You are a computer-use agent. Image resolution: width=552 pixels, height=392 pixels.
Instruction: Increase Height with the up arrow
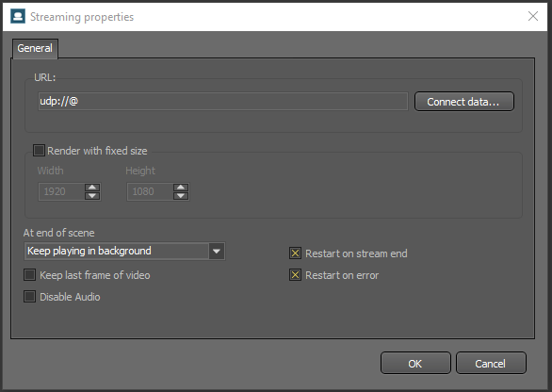[x=181, y=188]
